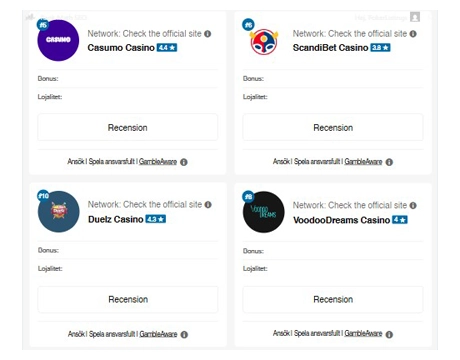Follow GambleAware link under VoodooDreams Casino

[x=363, y=333]
